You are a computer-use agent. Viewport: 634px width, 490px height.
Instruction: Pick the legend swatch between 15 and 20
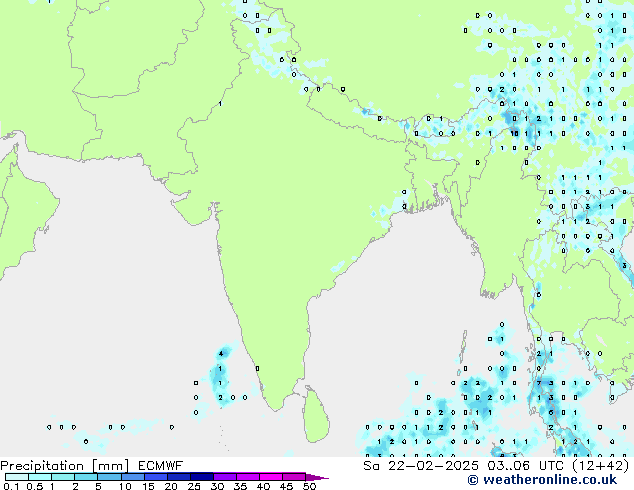(156, 477)
